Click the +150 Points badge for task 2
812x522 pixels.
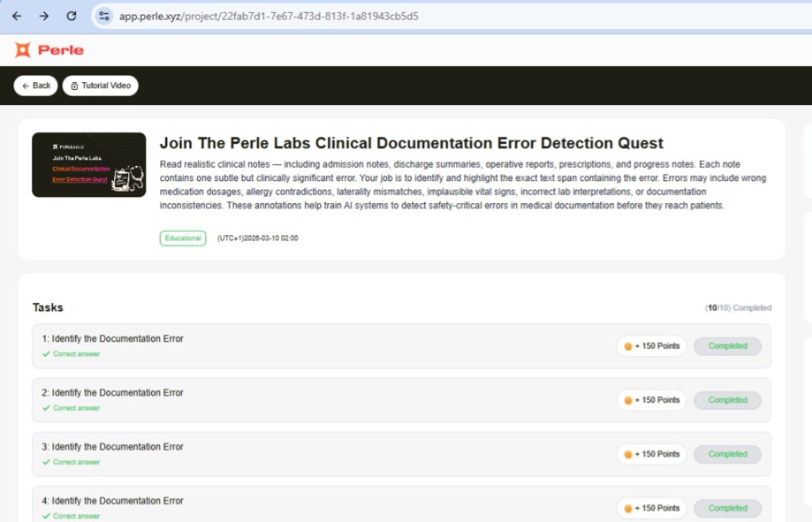652,400
